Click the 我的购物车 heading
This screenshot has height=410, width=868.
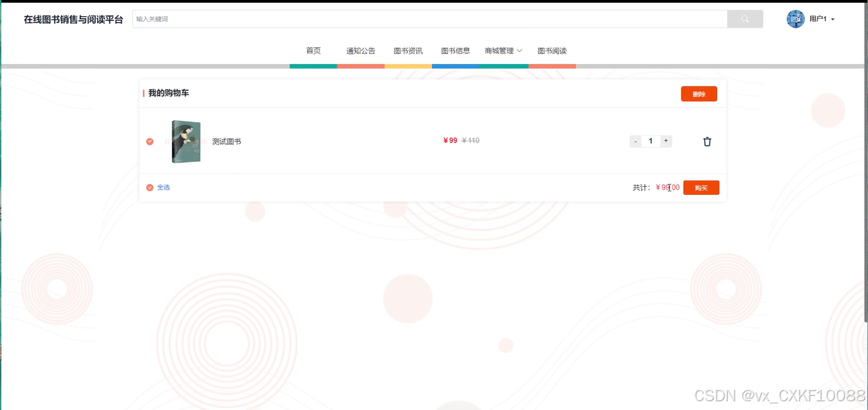click(x=168, y=93)
